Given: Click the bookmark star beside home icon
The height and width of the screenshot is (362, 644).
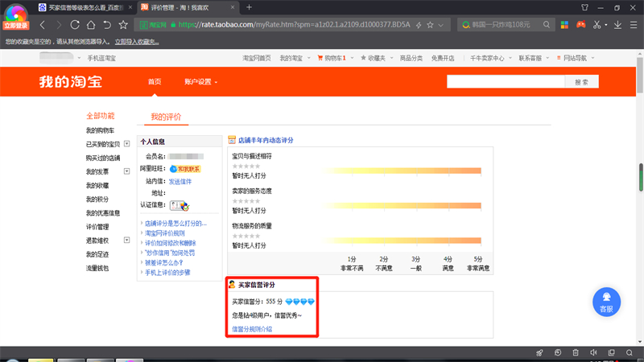Looking at the screenshot, I should pos(123,25).
